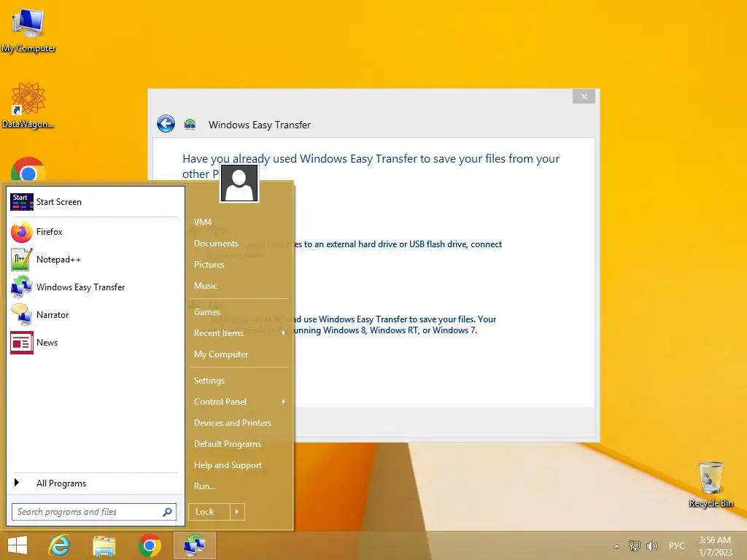Viewport: 747px width, 560px height.
Task: Click the РУС language indicator
Action: [676, 545]
